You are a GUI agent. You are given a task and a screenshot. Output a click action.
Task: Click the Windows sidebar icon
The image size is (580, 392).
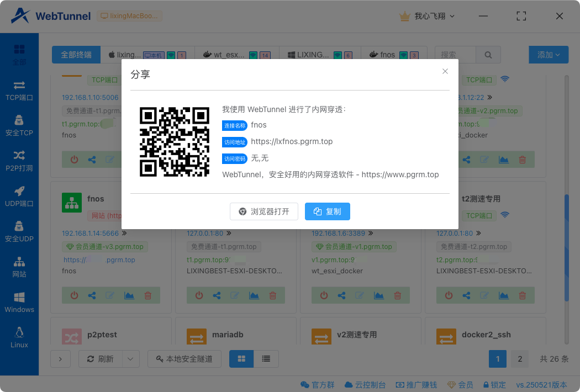[19, 301]
